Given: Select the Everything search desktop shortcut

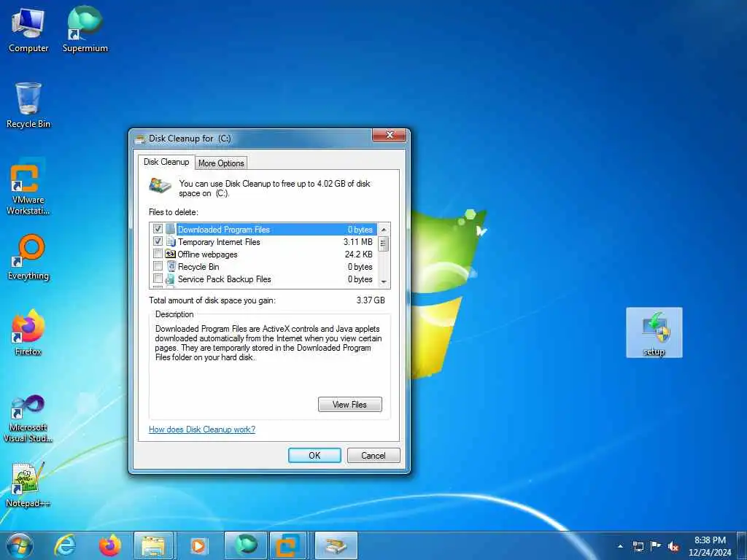Looking at the screenshot, I should click(x=28, y=257).
